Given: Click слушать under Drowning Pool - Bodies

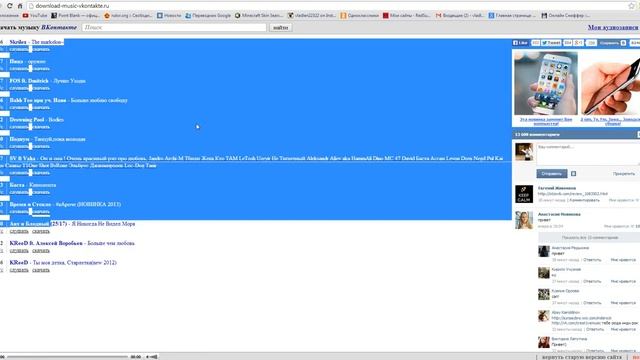Looking at the screenshot, I should [x=19, y=127].
